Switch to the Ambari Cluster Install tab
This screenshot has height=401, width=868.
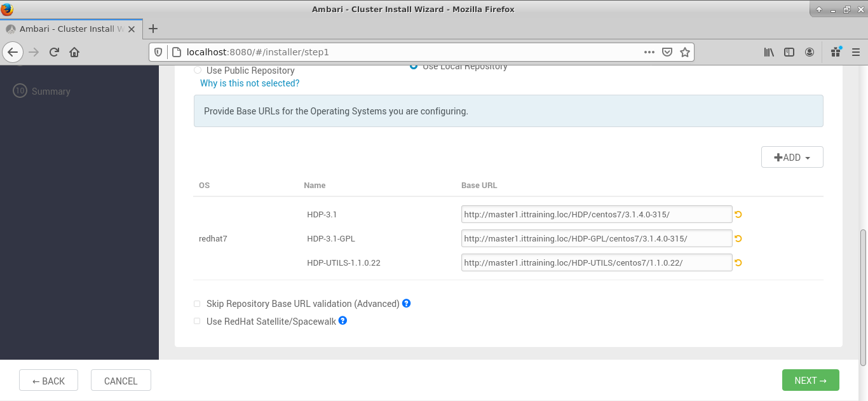click(67, 29)
